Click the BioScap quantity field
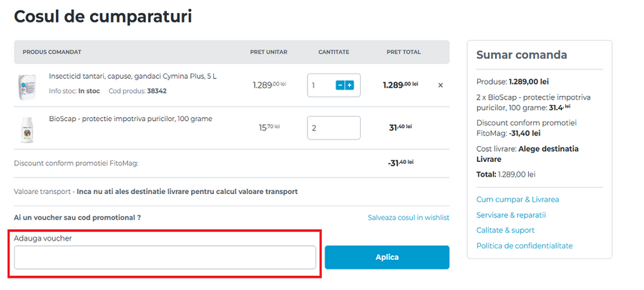This screenshot has height=290, width=644. (x=333, y=128)
